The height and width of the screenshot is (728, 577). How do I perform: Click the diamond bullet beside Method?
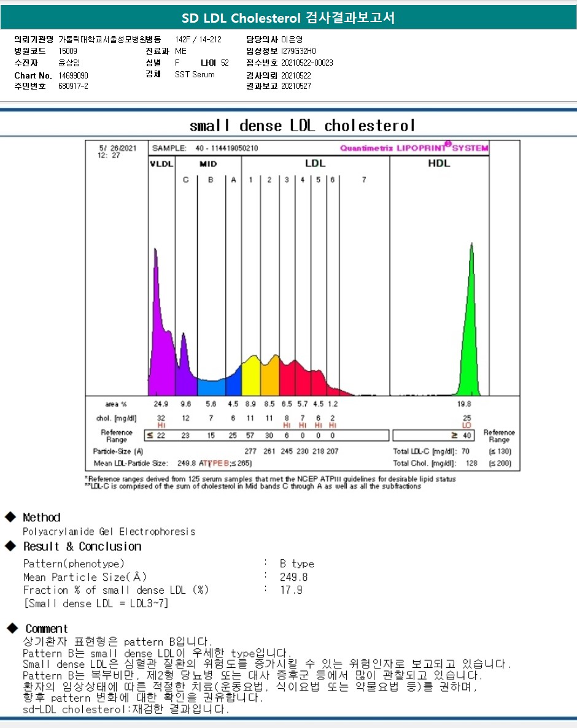(x=10, y=517)
